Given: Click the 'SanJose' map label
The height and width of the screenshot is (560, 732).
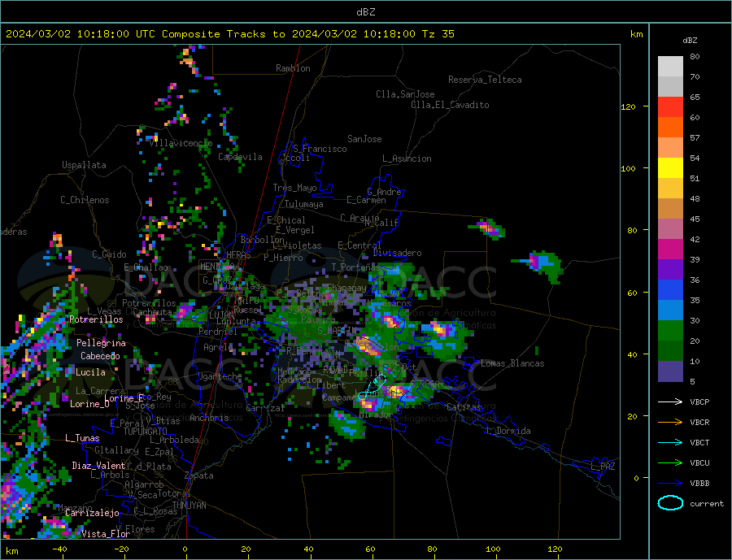Looking at the screenshot, I should pyautogui.click(x=364, y=139).
